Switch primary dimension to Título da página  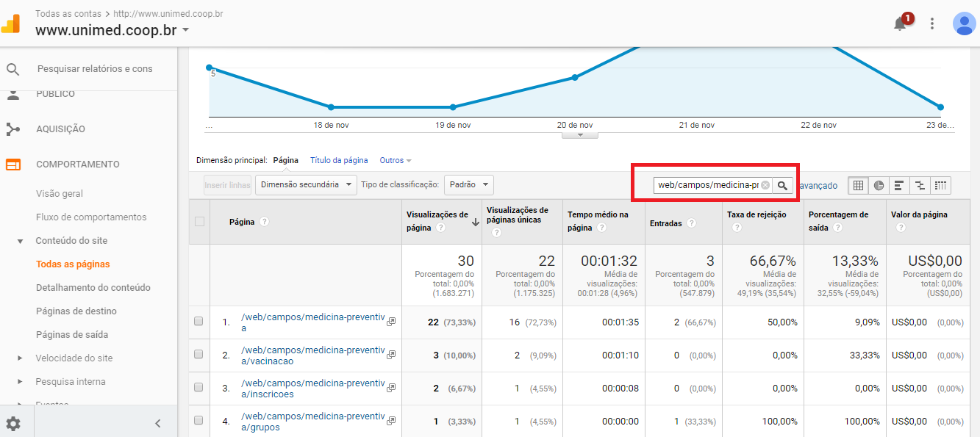click(x=339, y=160)
